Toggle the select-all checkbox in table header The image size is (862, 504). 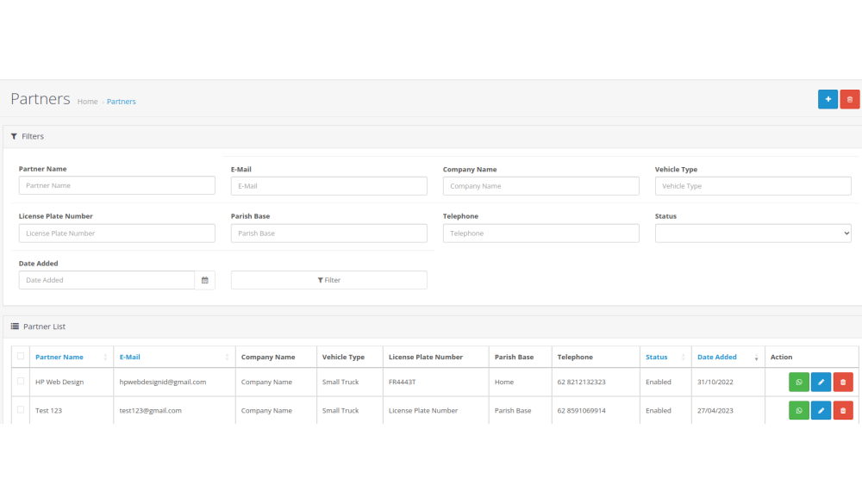coord(21,357)
